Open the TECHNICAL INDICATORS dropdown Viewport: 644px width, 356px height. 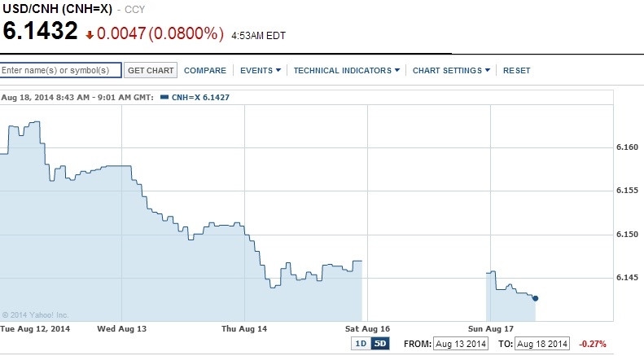(x=346, y=71)
